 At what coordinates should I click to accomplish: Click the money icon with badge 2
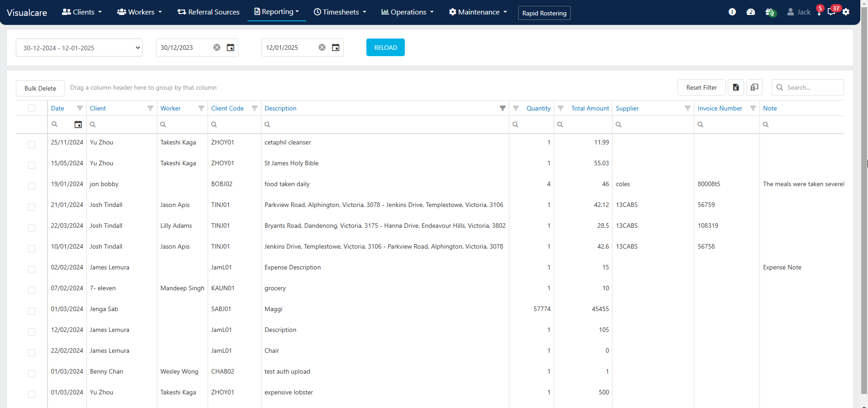point(770,12)
